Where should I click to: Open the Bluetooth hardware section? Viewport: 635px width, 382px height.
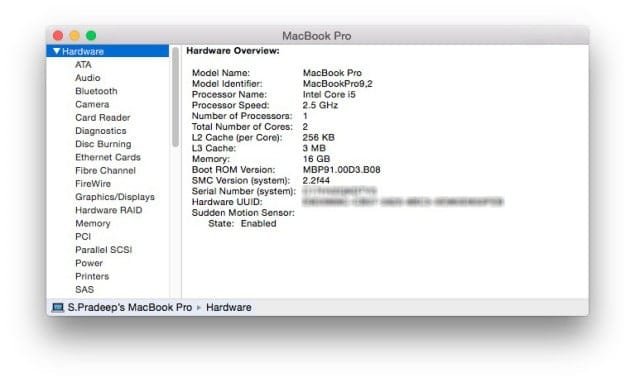96,91
